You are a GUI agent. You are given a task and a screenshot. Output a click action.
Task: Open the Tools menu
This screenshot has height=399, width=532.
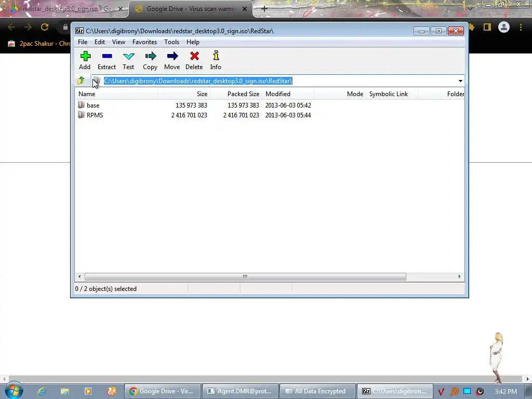coord(171,42)
